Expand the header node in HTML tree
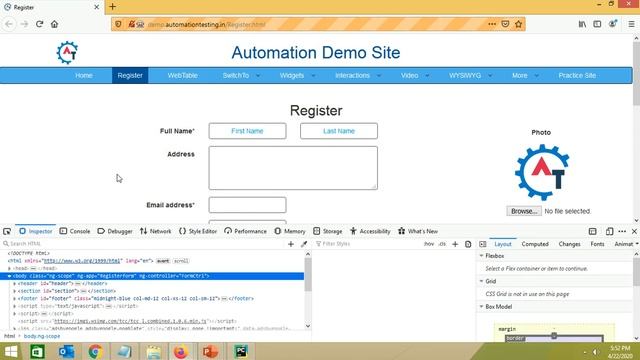The height and width of the screenshot is (360, 640). [15, 283]
